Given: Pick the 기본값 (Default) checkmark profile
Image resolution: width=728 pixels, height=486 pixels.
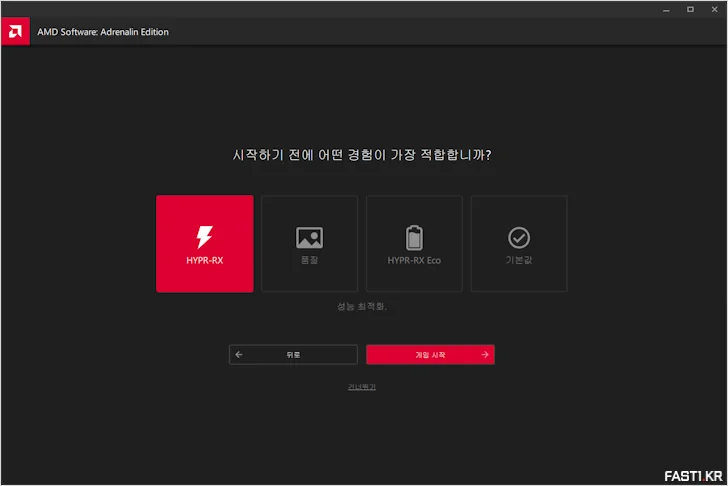Looking at the screenshot, I should [x=519, y=244].
